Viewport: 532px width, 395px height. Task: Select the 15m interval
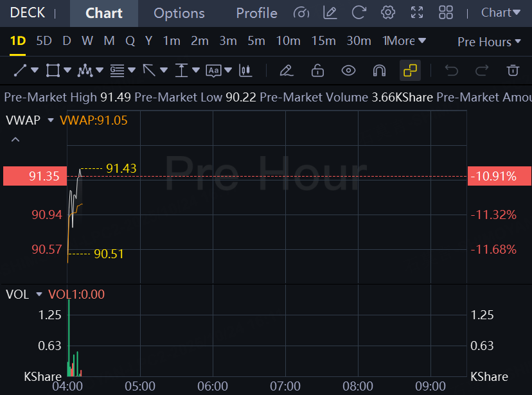(x=323, y=41)
